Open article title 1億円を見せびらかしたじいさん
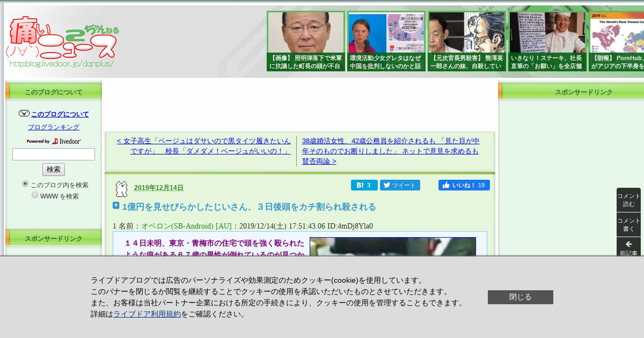 249,207
